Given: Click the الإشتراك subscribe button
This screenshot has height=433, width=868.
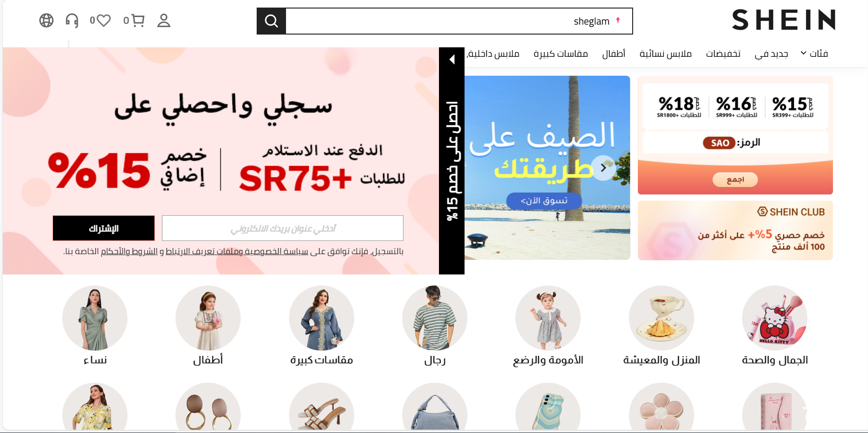Looking at the screenshot, I should [104, 228].
